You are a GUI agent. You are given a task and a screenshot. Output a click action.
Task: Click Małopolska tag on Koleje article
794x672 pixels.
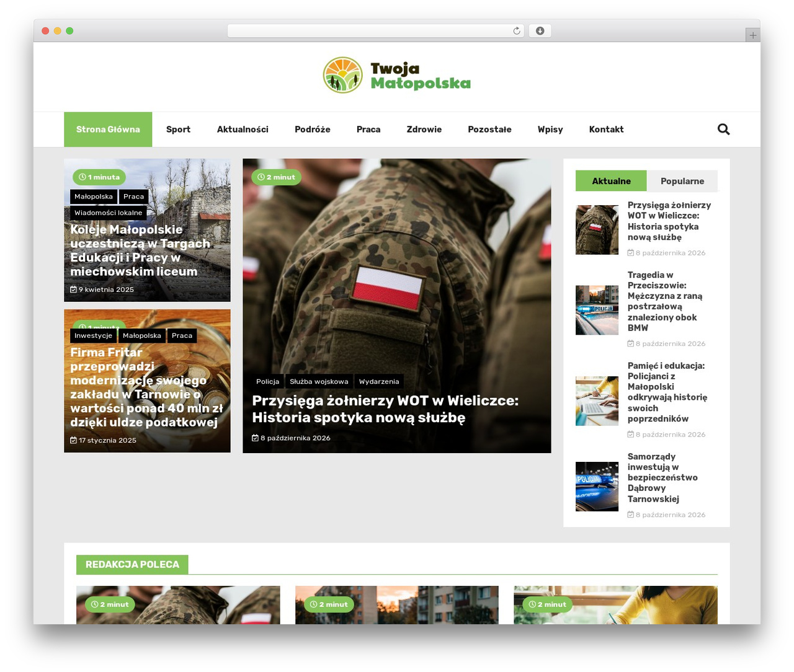[x=94, y=197]
